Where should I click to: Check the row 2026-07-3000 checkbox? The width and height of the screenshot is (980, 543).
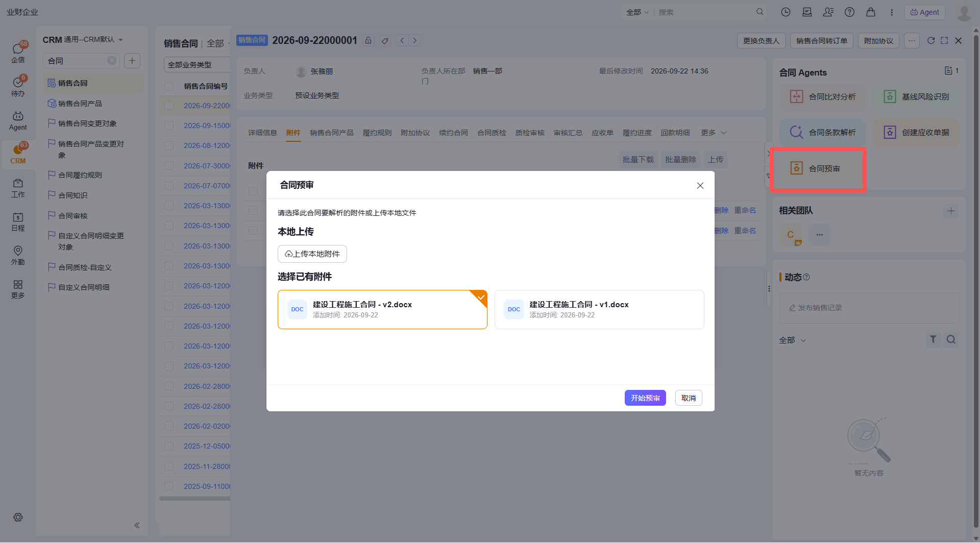169,166
